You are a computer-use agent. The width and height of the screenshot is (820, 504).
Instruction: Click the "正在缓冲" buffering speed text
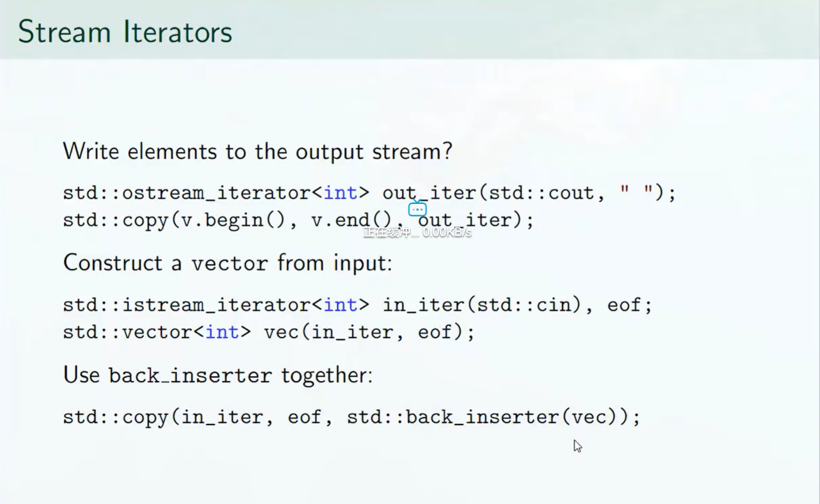417,232
